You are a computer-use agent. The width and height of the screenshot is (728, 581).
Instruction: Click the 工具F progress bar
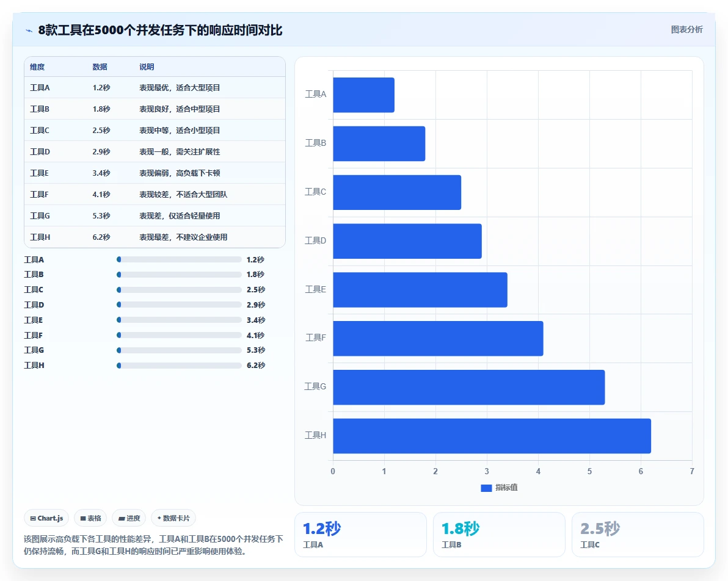(179, 335)
